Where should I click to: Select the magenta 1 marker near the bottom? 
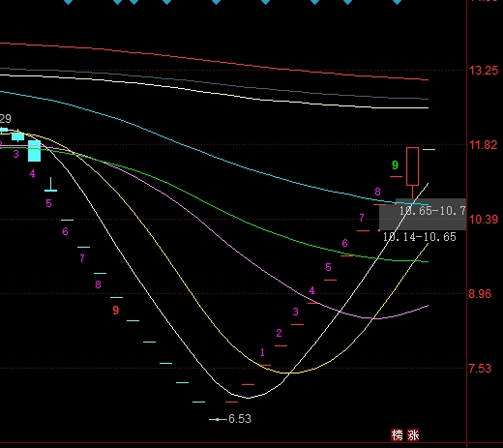[262, 352]
